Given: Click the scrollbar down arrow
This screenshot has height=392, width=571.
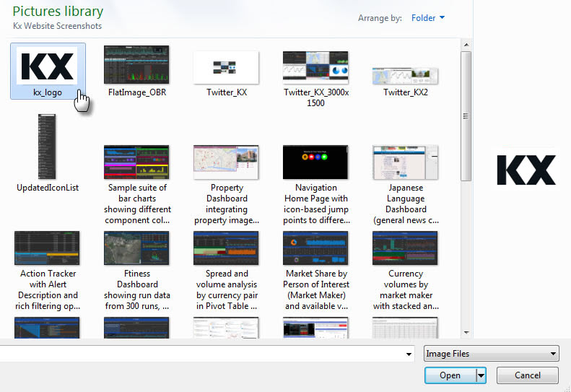Looking at the screenshot, I should (x=466, y=333).
